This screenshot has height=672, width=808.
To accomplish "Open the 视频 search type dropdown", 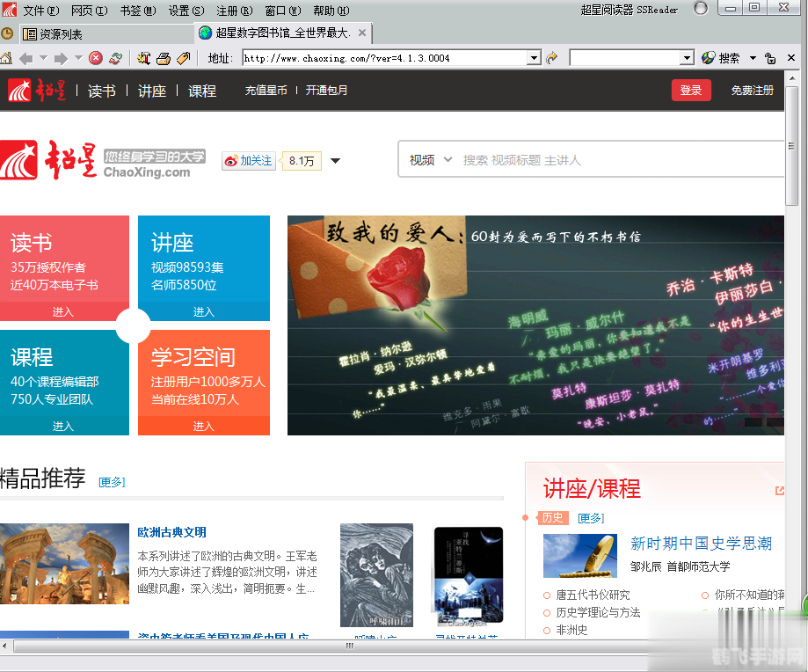I will [431, 160].
